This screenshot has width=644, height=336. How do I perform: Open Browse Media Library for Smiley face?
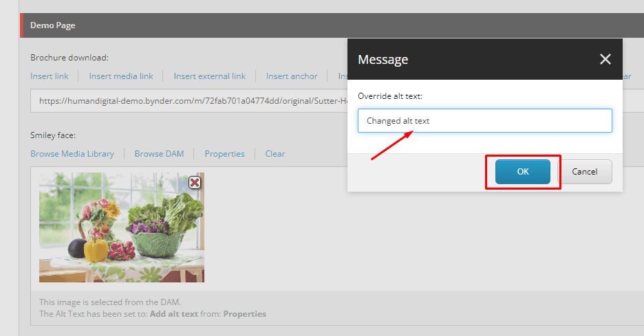click(72, 154)
